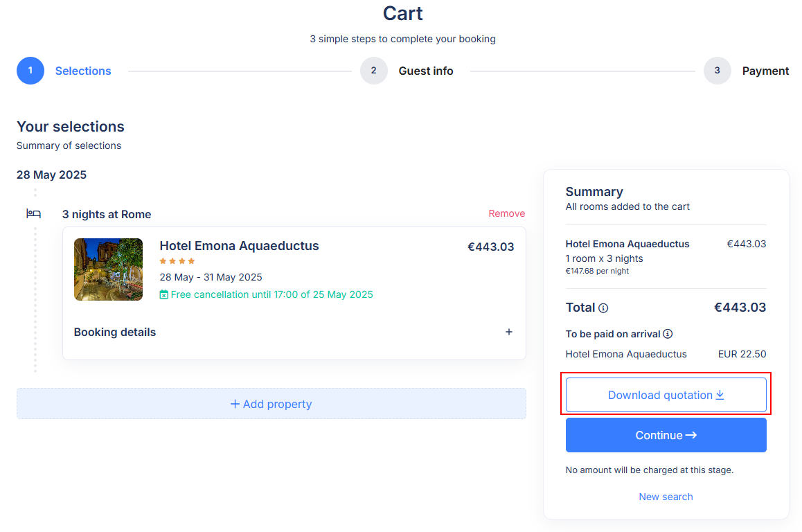Click the Hotel Emona Aquaeductus title in the card
Viewport: 802px width, 532px height.
(x=239, y=246)
